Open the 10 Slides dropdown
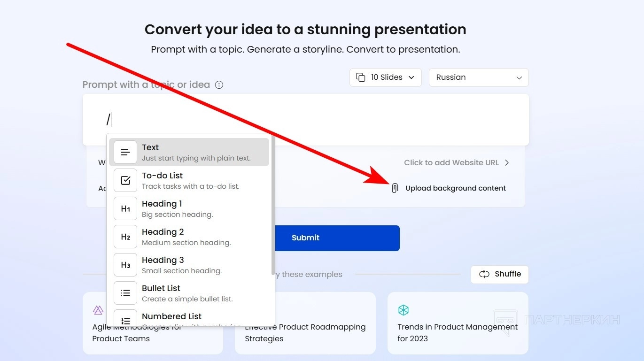This screenshot has height=361, width=644. 386,77
